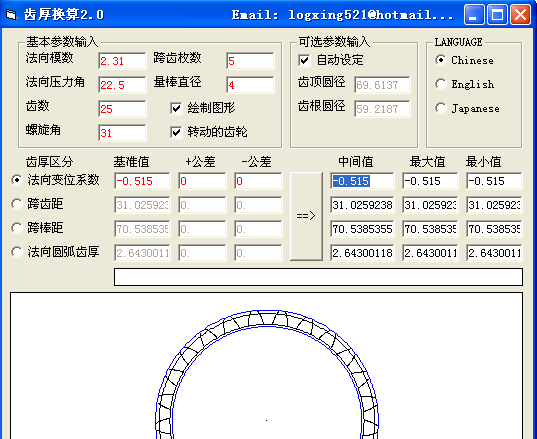The height and width of the screenshot is (439, 537).
Task: Click 中间值 field showing -0.515
Action: coord(362,181)
